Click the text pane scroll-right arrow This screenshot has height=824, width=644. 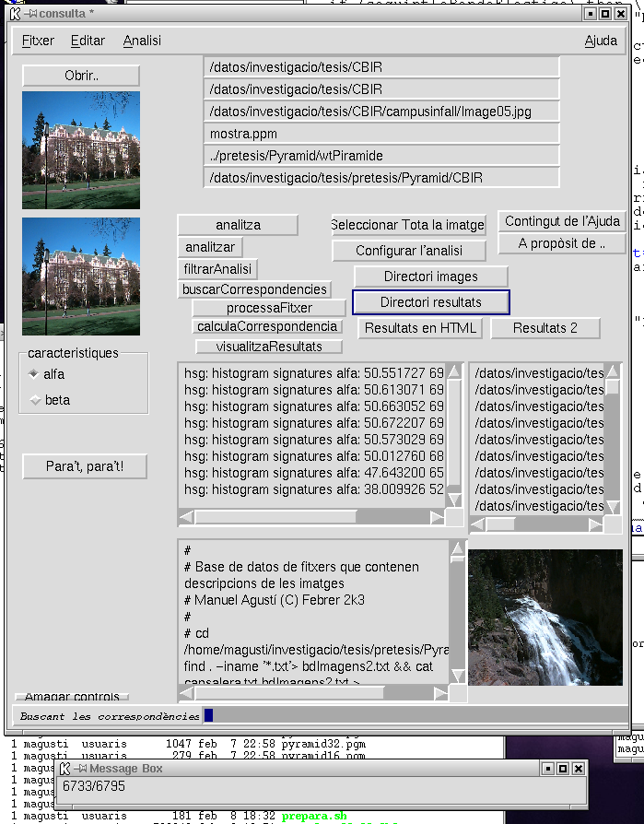tap(440, 694)
